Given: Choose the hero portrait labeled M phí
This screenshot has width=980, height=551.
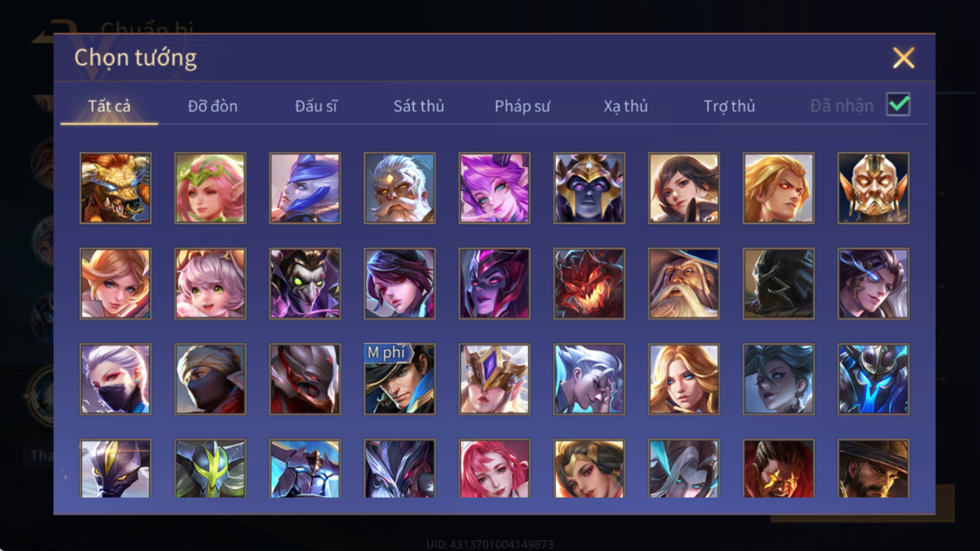Looking at the screenshot, I should point(400,379).
